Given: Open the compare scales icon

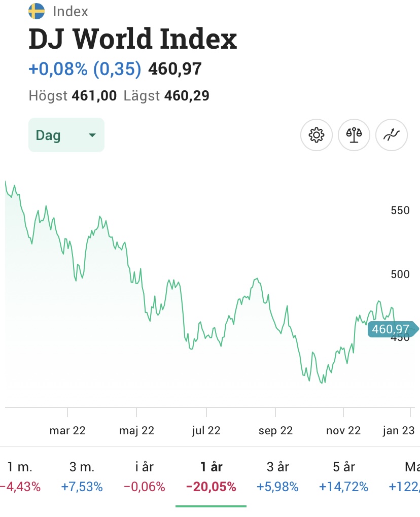Looking at the screenshot, I should coord(354,135).
